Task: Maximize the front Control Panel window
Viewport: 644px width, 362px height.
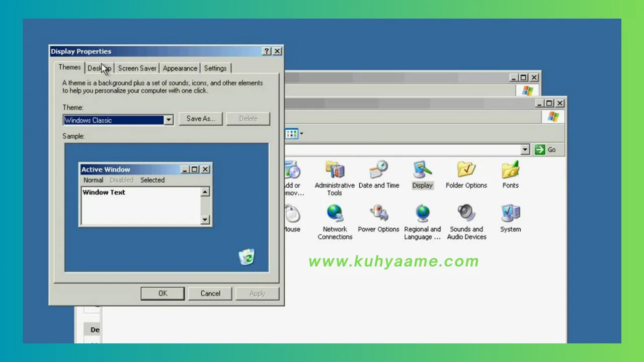Action: point(549,103)
